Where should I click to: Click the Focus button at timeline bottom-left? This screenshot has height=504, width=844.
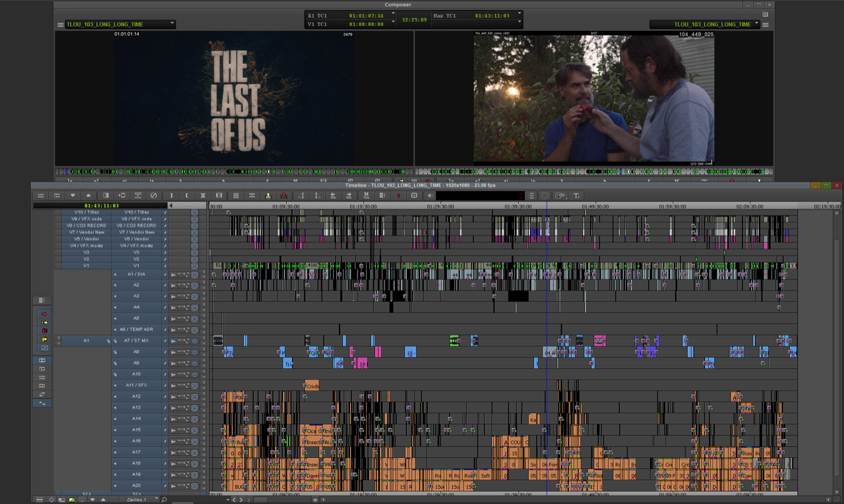[51, 500]
